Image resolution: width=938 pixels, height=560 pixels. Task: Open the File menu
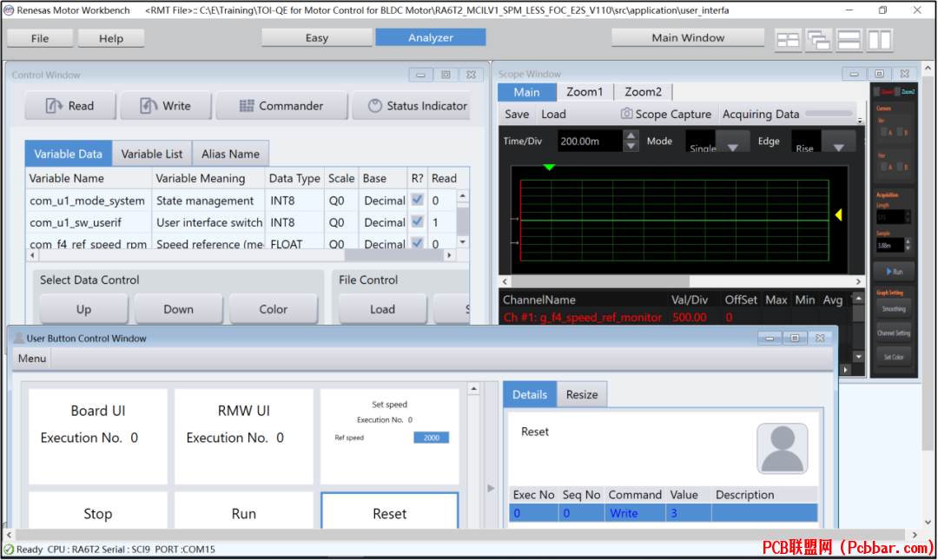(x=40, y=38)
